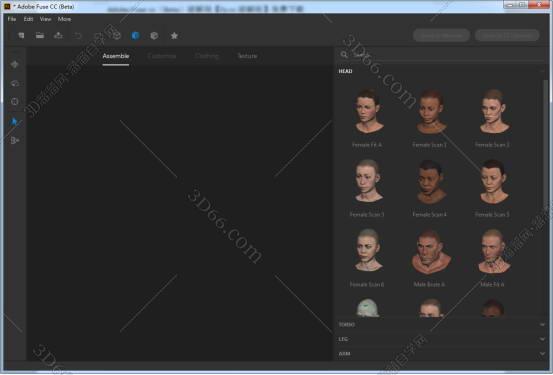The width and height of the screenshot is (553, 375).
Task: Select the blue highlighted left sidebar tool
Action: pyautogui.click(x=14, y=121)
